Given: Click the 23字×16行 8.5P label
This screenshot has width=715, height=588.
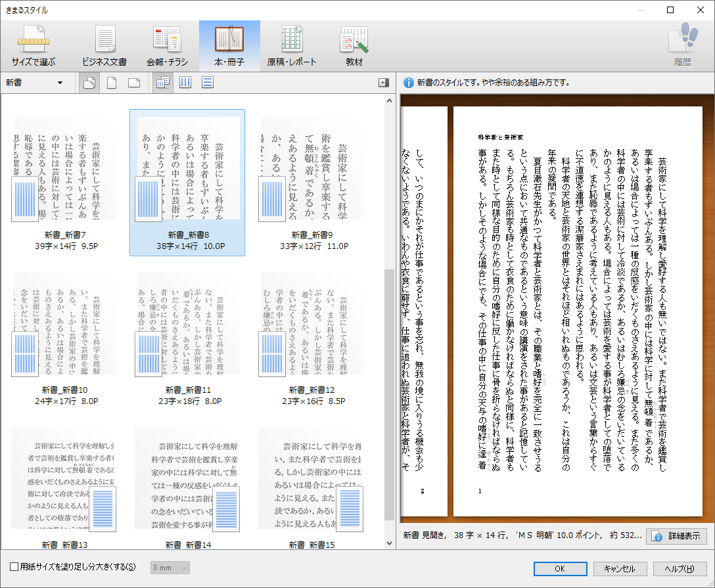Looking at the screenshot, I should coord(313,401).
